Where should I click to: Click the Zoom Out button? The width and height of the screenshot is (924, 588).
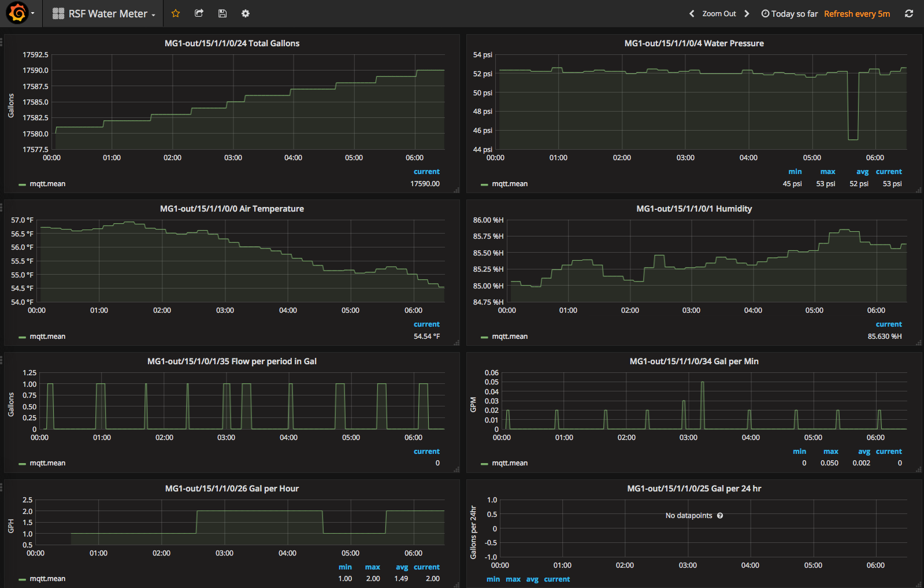[719, 14]
